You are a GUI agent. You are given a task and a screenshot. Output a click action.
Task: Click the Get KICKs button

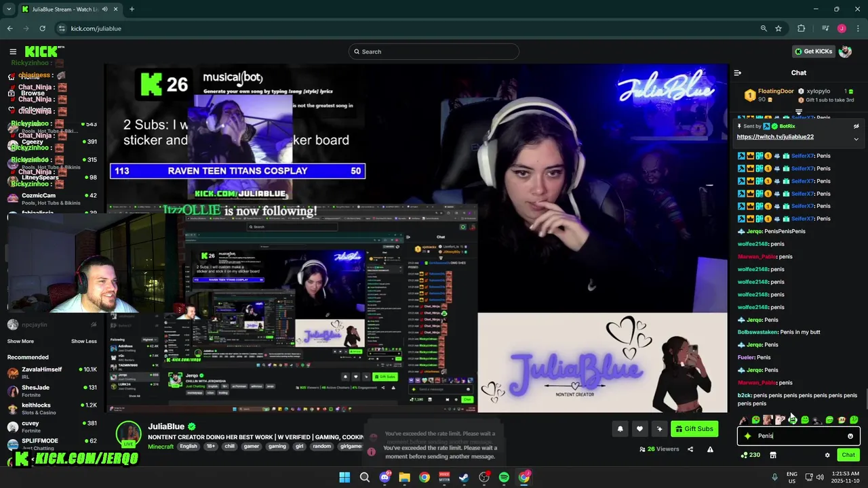(813, 52)
